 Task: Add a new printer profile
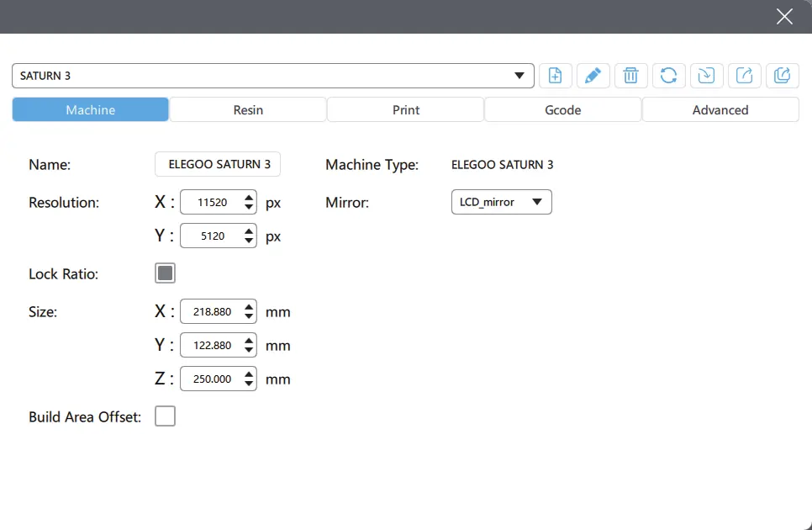click(x=555, y=76)
